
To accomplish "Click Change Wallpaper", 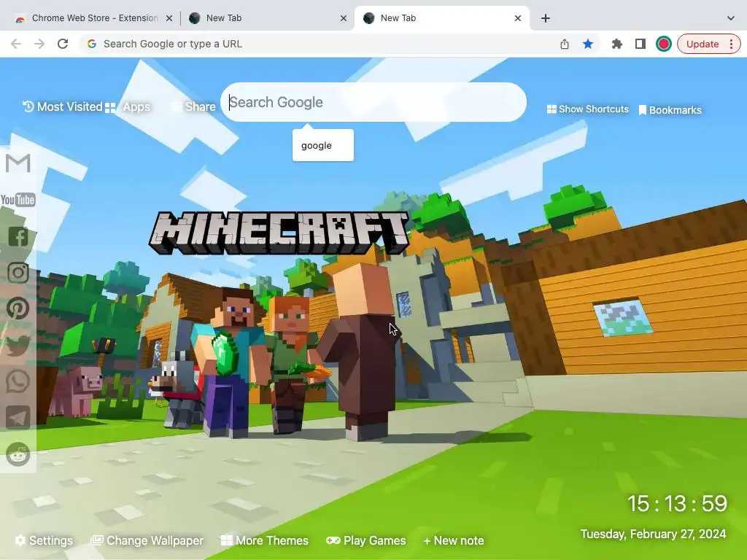I will (x=147, y=540).
